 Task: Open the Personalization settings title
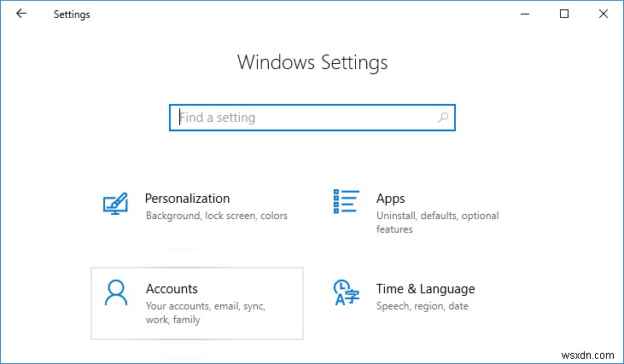pos(187,199)
